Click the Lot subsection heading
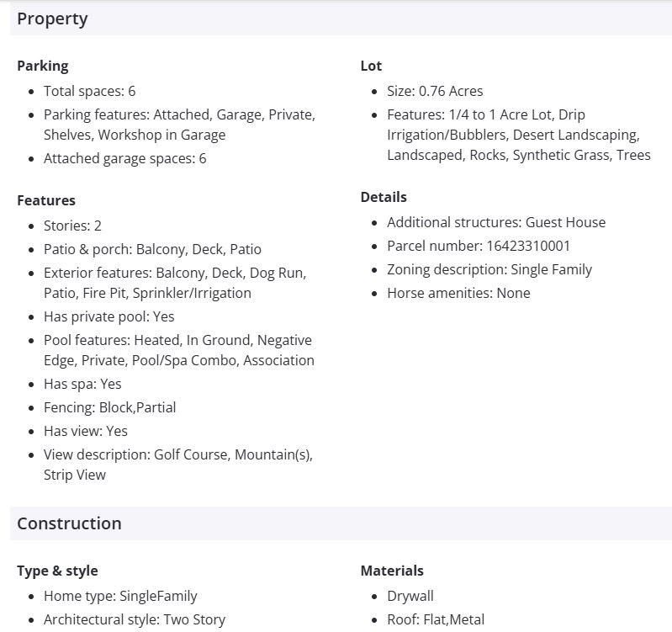Screen dimensions: 672x632 click(x=371, y=66)
